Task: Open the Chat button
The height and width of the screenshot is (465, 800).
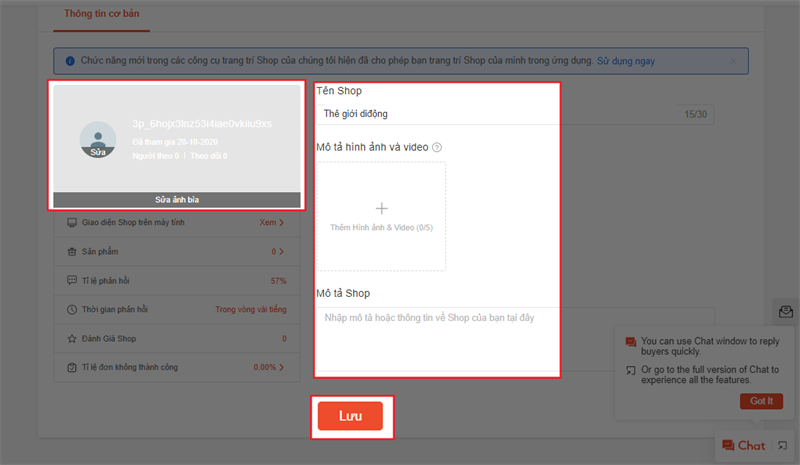Action: click(x=744, y=446)
